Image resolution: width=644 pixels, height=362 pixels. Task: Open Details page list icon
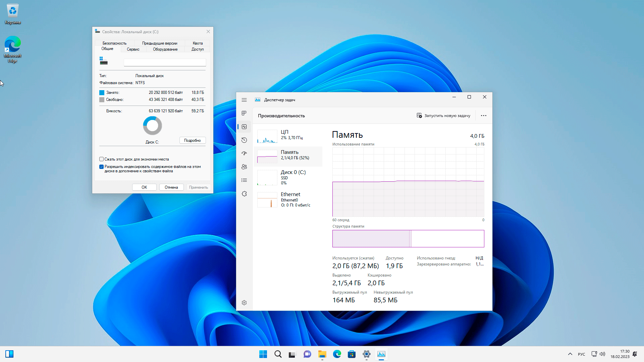pos(244,180)
